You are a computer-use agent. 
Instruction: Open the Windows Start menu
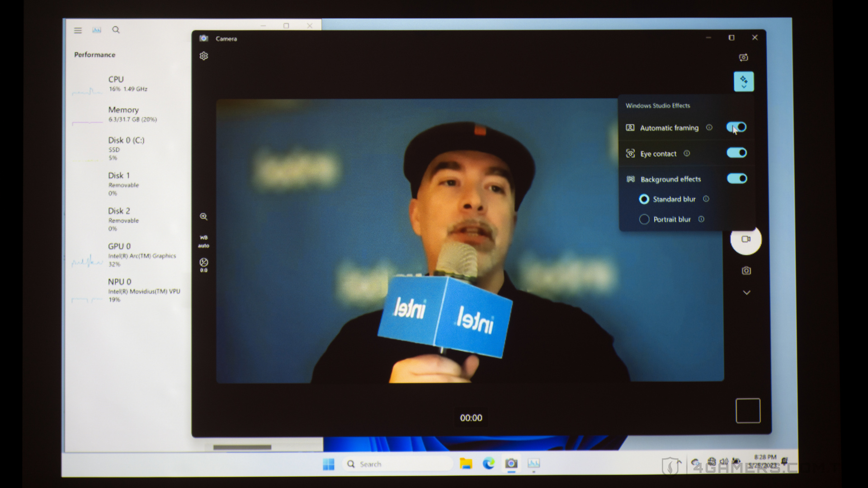[329, 464]
